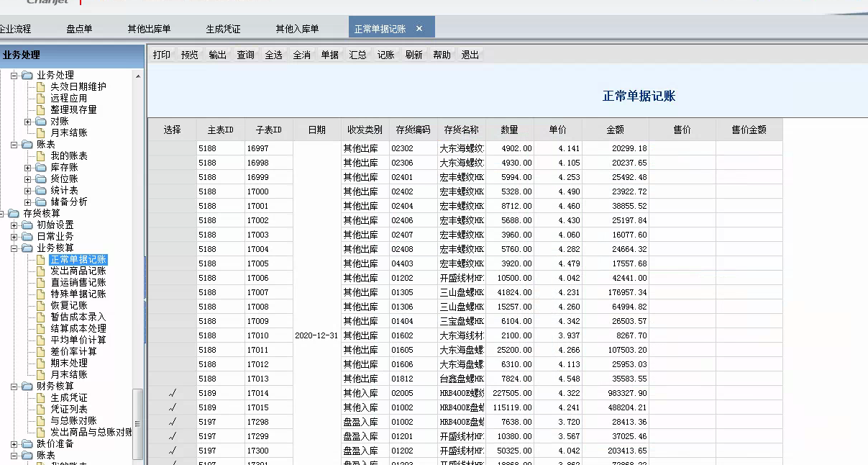Click the document icon beside 特殊单据记账

point(41,294)
